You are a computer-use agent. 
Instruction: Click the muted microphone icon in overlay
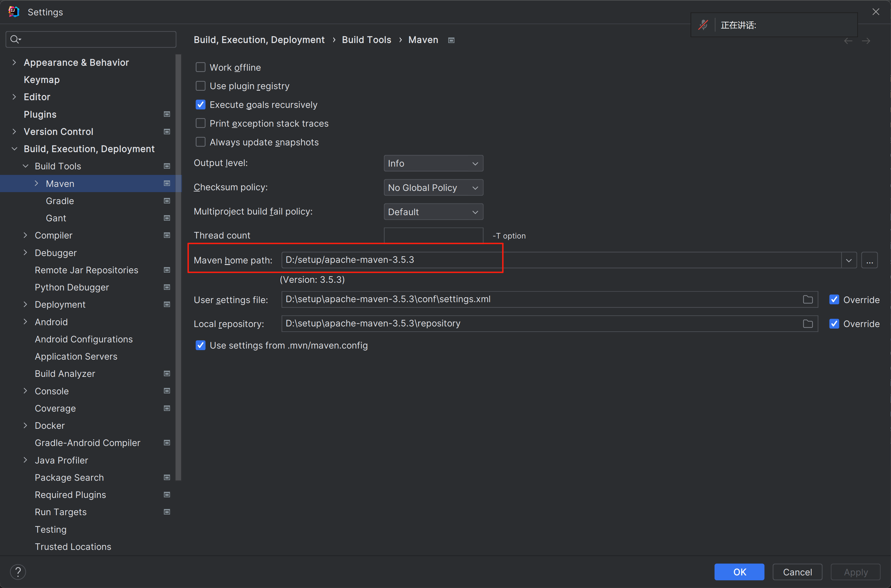coord(703,25)
